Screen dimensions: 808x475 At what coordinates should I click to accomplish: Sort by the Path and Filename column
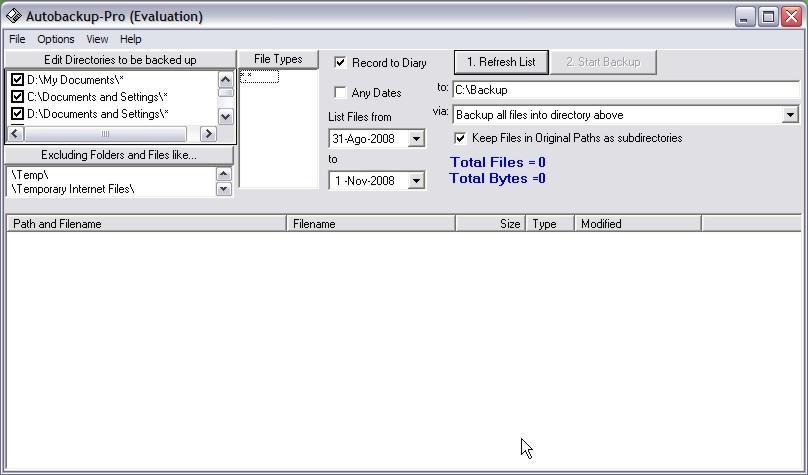(146, 224)
